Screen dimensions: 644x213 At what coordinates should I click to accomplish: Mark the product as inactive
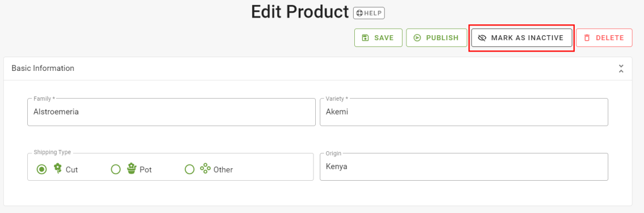pyautogui.click(x=522, y=38)
